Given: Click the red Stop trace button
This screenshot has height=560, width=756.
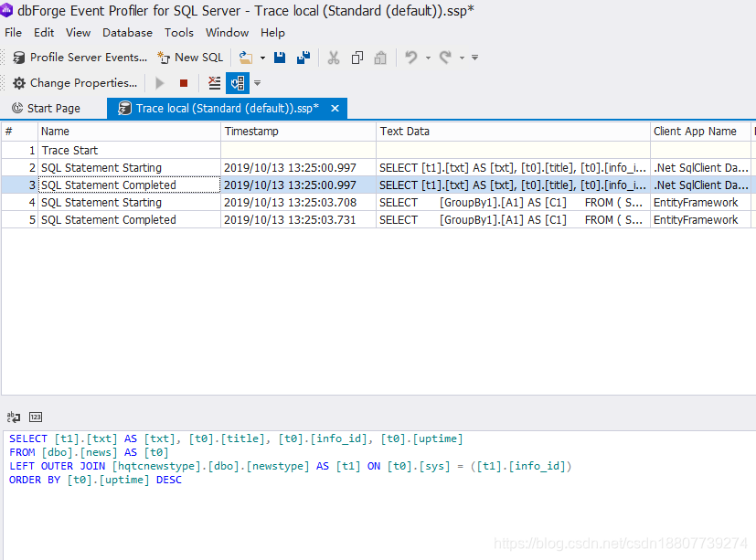Looking at the screenshot, I should pos(184,83).
